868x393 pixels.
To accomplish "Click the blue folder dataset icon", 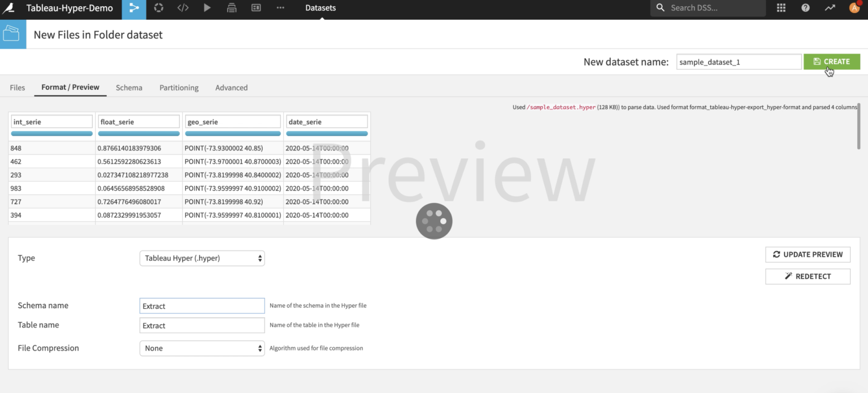I will pyautogui.click(x=12, y=34).
